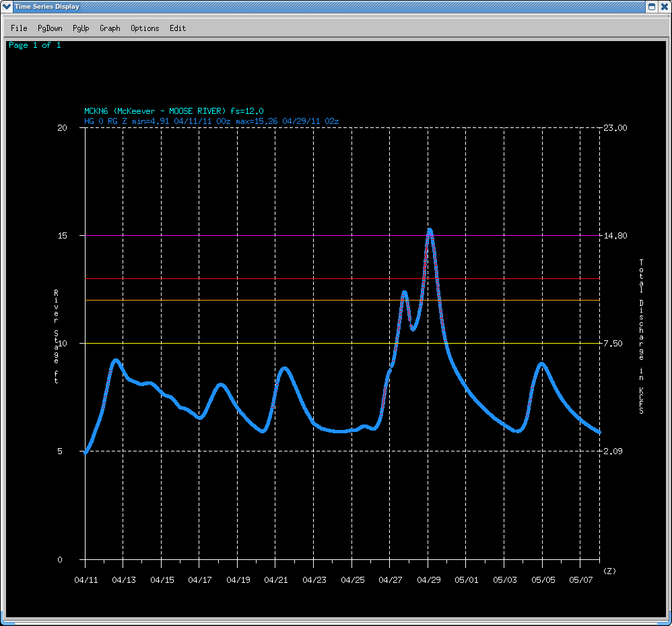
Task: Click the "04/13" date label
Action: coord(124,580)
